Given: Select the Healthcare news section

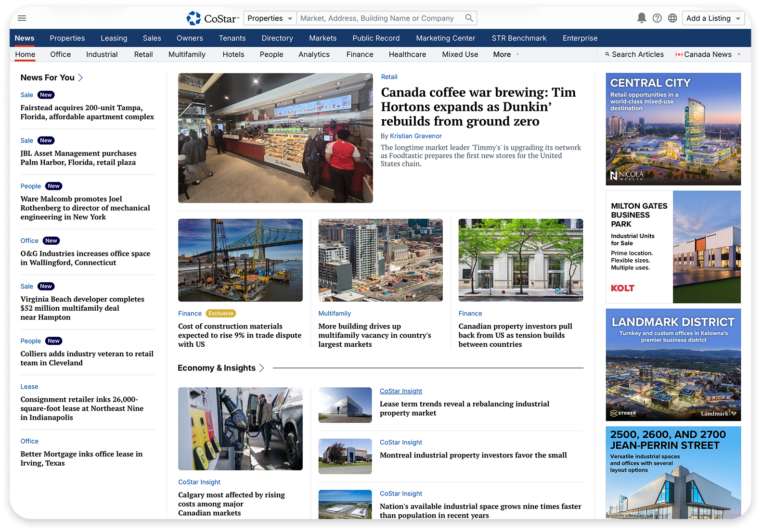Looking at the screenshot, I should 407,54.
